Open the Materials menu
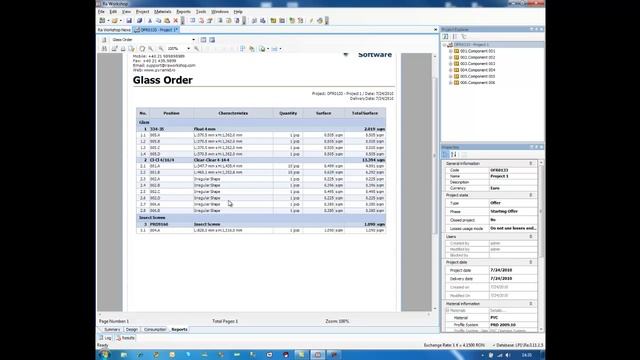Viewport: 640px width, 360px height. pyautogui.click(x=162, y=12)
